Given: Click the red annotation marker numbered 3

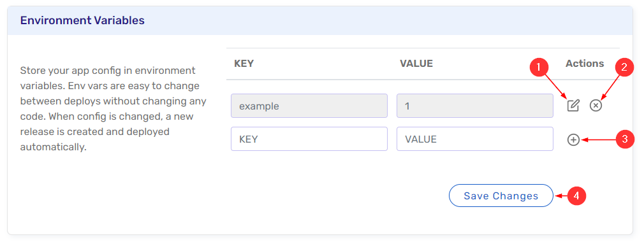Looking at the screenshot, I should [625, 139].
